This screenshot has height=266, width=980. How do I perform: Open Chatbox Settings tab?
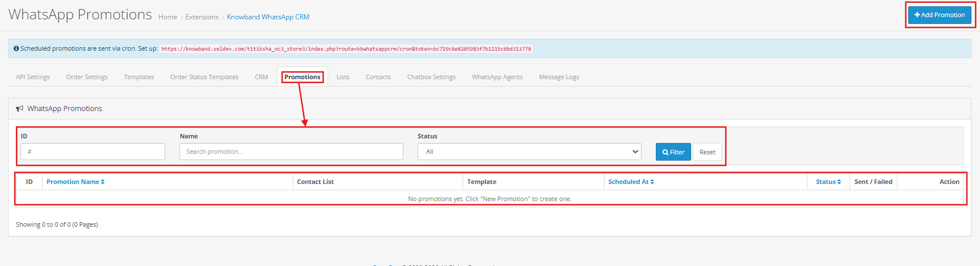click(x=431, y=77)
